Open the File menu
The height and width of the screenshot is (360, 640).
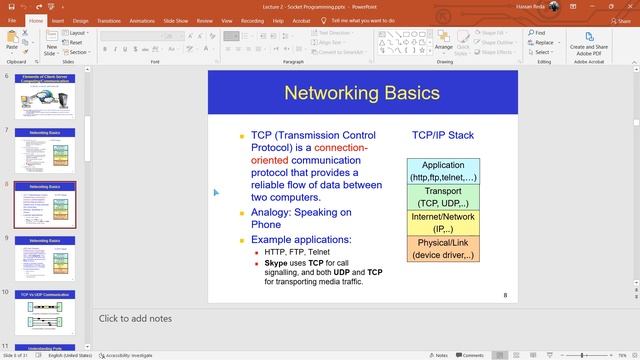click(x=12, y=20)
